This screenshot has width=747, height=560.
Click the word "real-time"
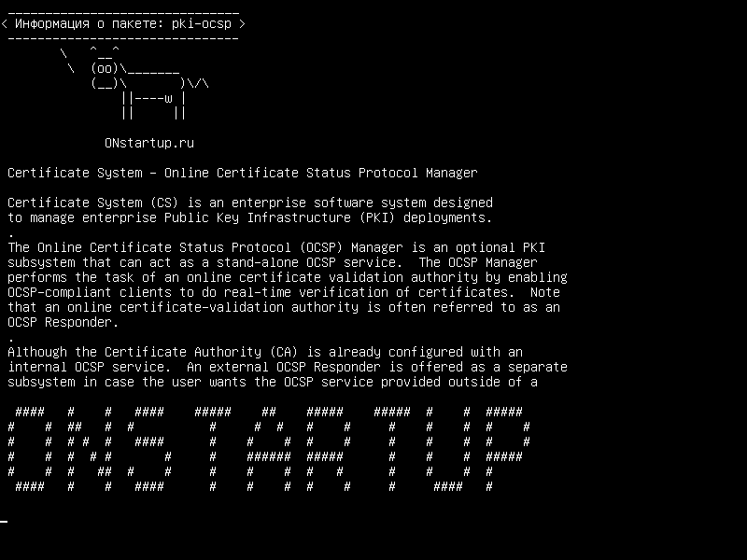258,292
